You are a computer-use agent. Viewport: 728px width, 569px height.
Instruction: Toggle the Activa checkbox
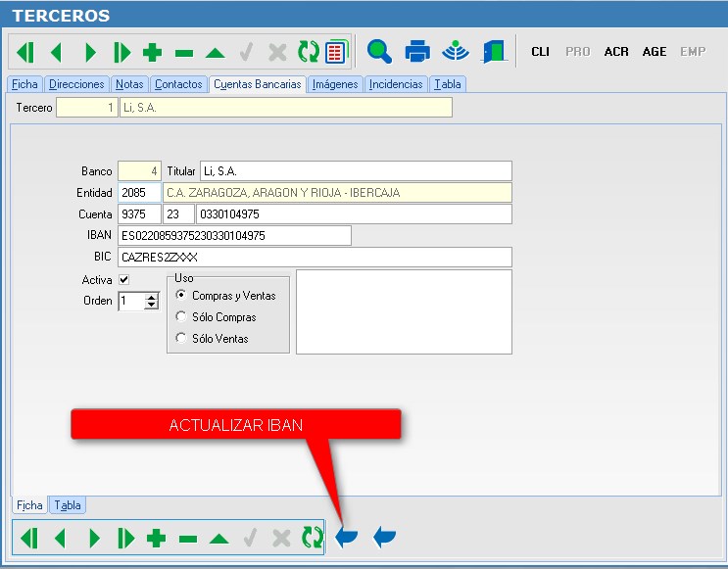[x=124, y=280]
